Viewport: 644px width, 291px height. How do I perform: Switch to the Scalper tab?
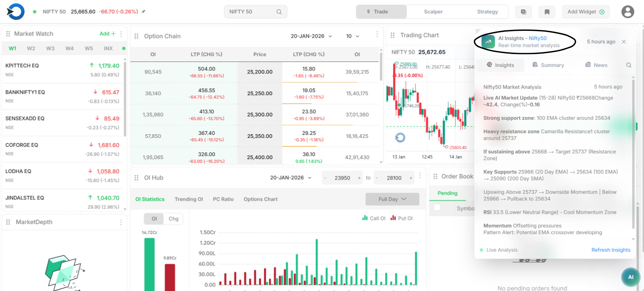433,12
